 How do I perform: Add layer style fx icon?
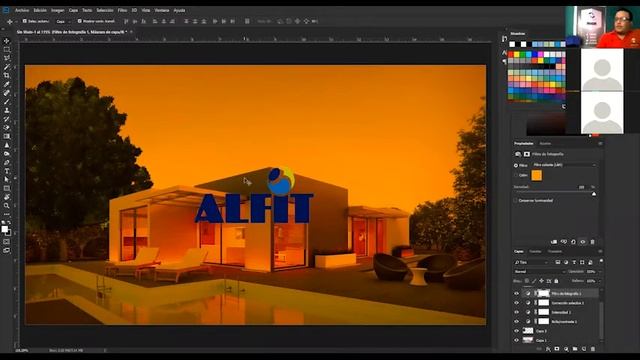(548, 349)
